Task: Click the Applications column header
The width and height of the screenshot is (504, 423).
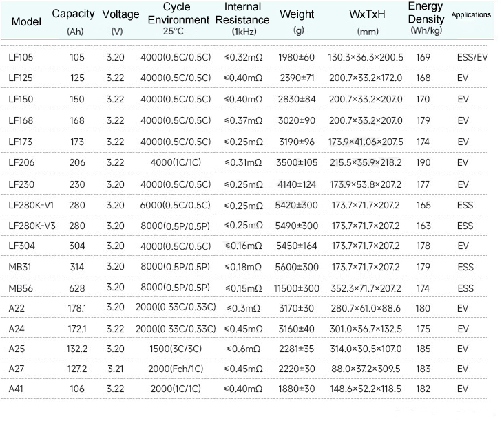Action: pos(471,14)
